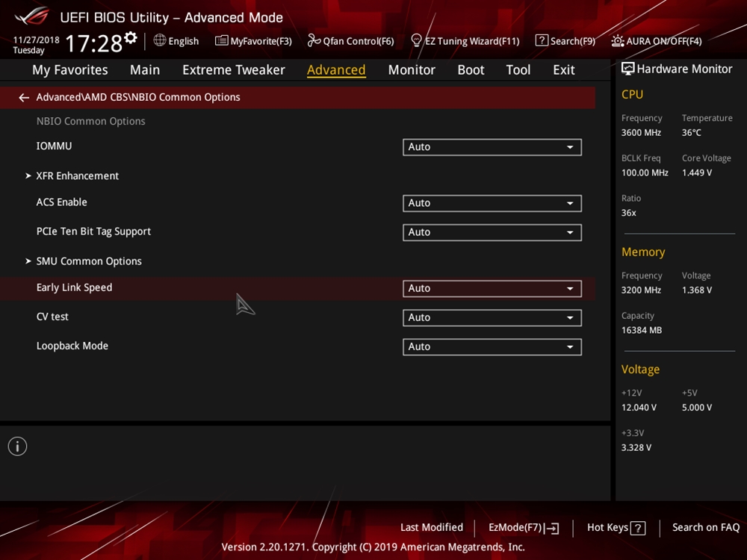Click Search on FAQ link
This screenshot has width=747, height=560.
pyautogui.click(x=706, y=528)
